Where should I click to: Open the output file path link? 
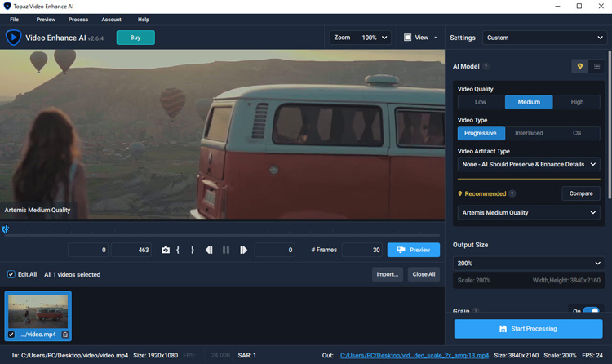(x=414, y=355)
